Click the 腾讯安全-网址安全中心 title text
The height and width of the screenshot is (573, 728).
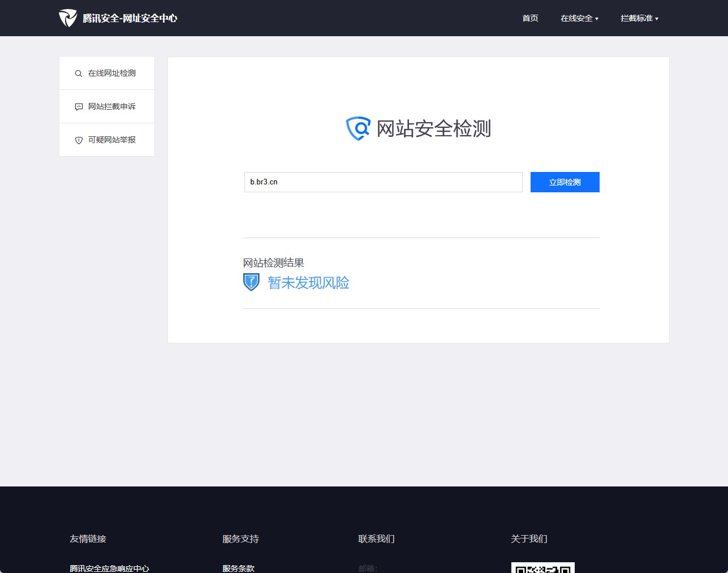pyautogui.click(x=130, y=18)
